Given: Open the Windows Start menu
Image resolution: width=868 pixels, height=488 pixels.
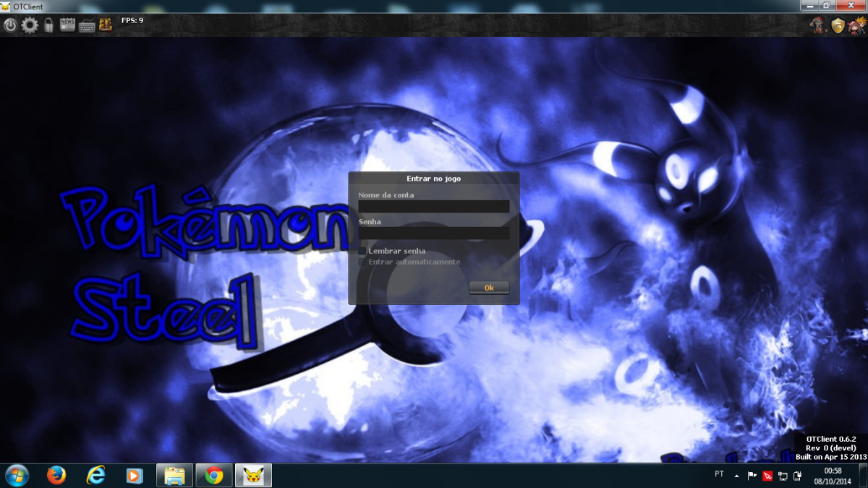Looking at the screenshot, I should (16, 475).
